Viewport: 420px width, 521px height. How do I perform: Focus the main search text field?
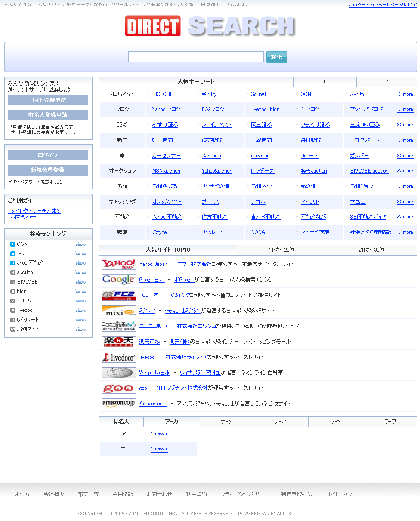196,57
